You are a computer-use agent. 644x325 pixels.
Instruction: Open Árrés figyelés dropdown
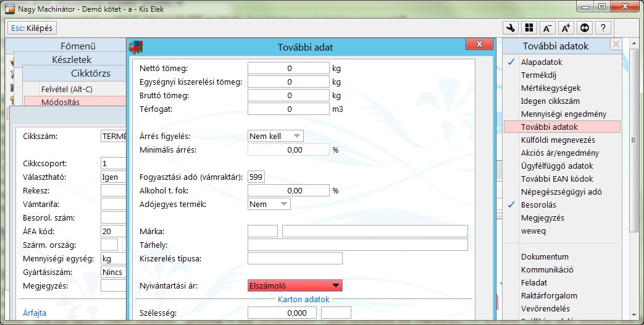coord(275,136)
